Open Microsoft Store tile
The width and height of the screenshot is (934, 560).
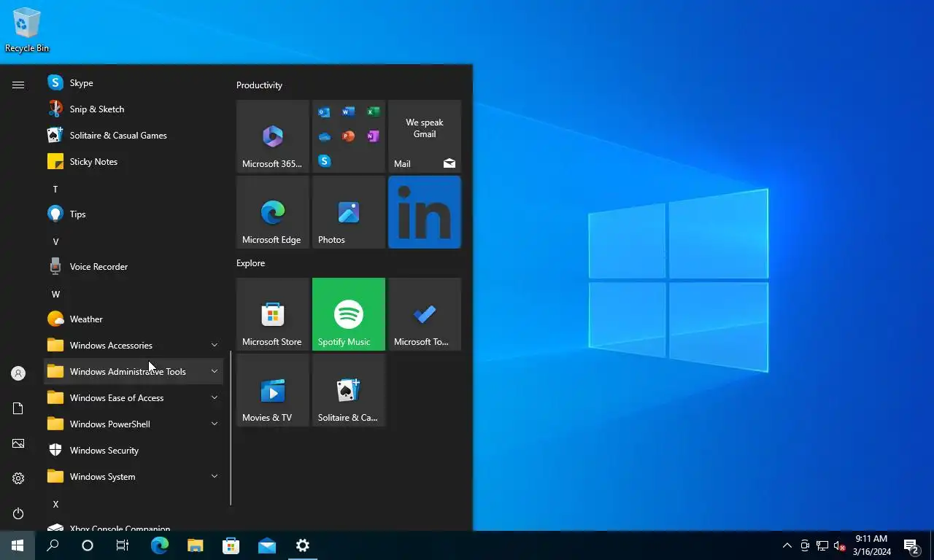pos(273,314)
